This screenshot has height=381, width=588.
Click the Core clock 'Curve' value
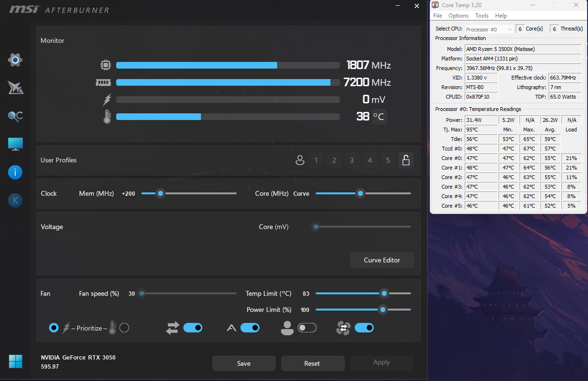click(x=301, y=194)
